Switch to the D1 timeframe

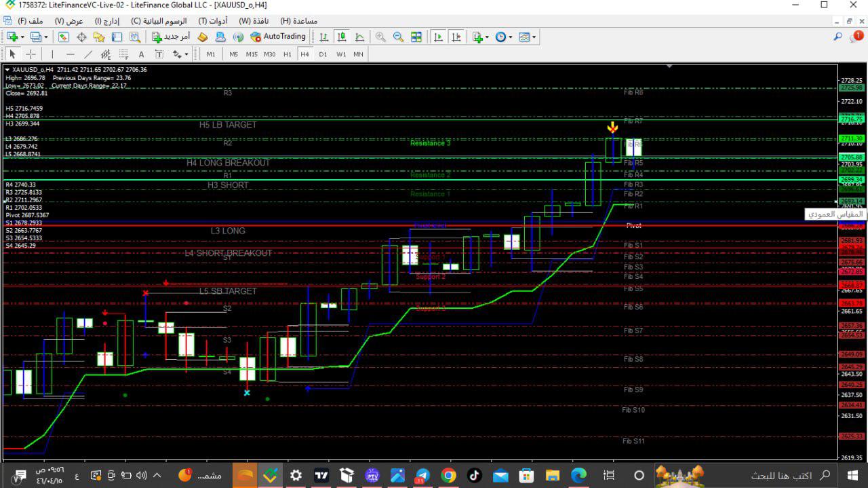(323, 54)
